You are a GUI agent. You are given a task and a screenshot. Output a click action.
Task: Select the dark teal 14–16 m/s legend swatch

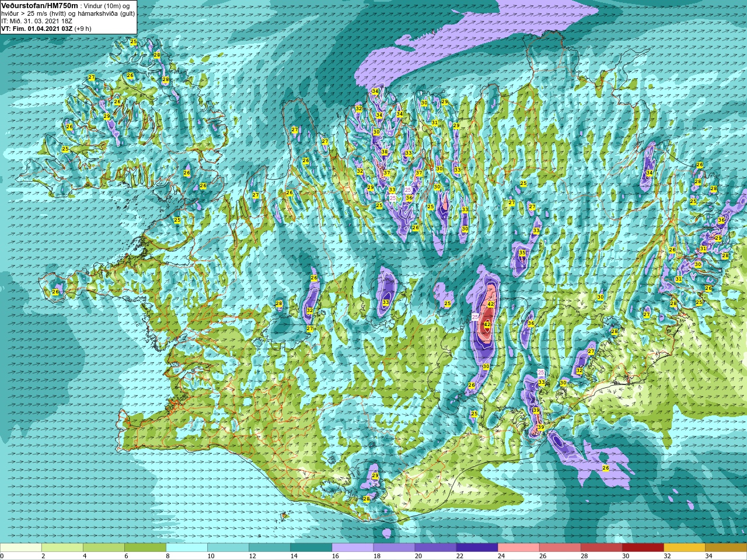[311, 548]
